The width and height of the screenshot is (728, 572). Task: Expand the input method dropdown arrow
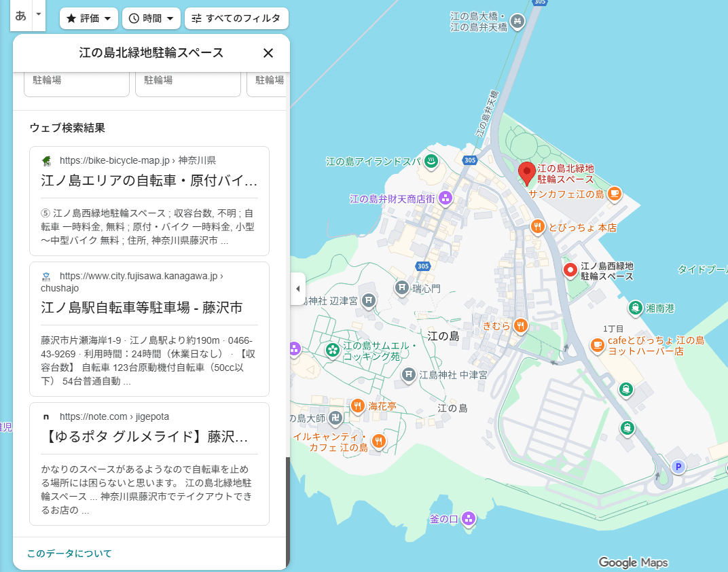(39, 14)
